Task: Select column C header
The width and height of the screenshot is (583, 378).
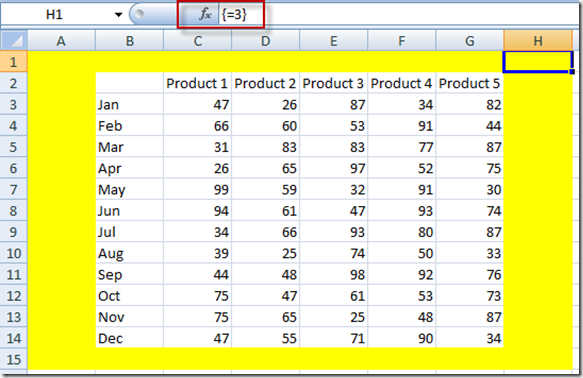Action: pyautogui.click(x=197, y=40)
